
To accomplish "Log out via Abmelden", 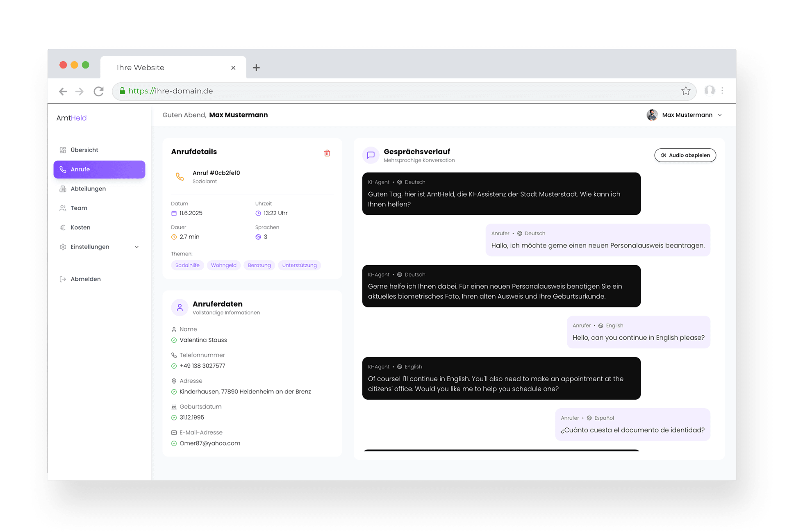I will [85, 279].
